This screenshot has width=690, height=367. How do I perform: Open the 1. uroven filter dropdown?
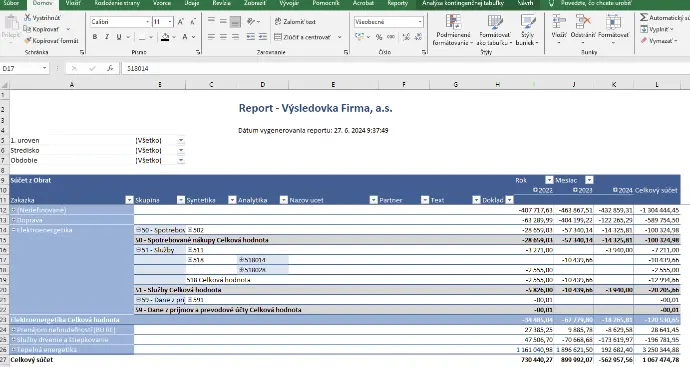click(x=181, y=140)
